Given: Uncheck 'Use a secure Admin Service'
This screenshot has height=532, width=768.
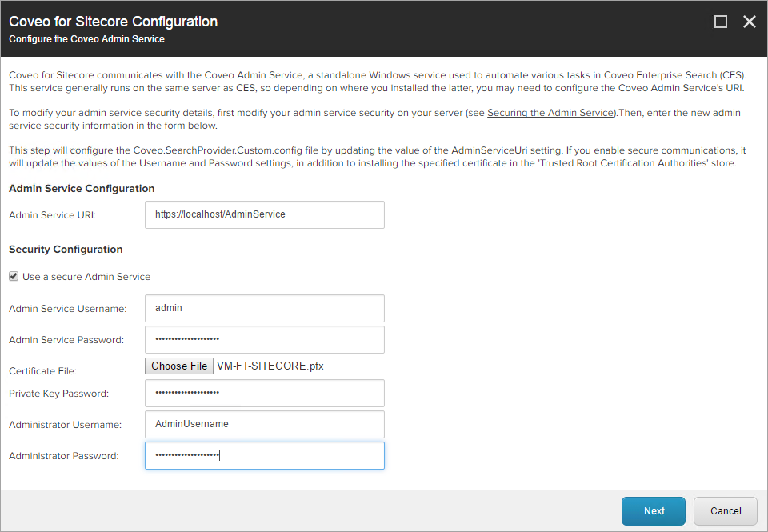Looking at the screenshot, I should [13, 276].
